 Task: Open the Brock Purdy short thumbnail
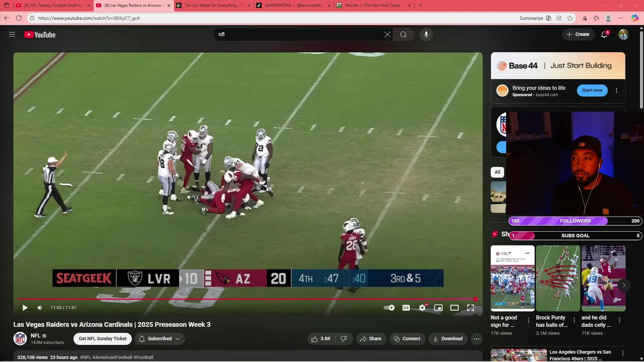[558, 279]
